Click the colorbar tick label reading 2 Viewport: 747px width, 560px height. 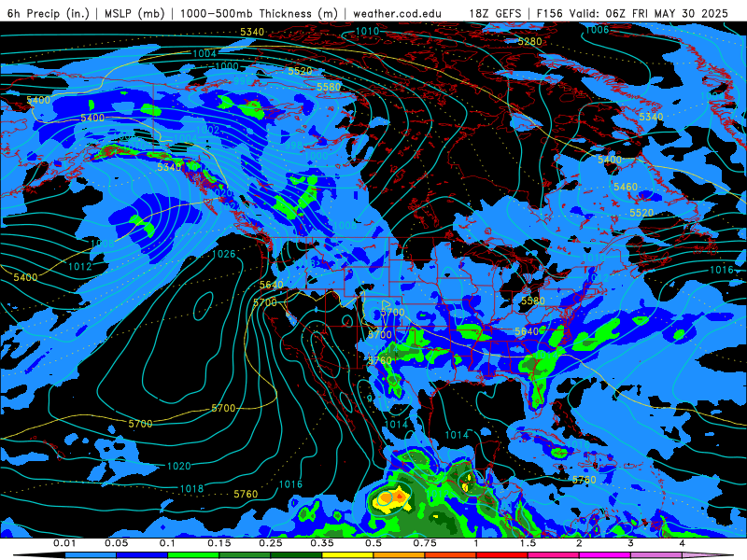[x=579, y=543]
